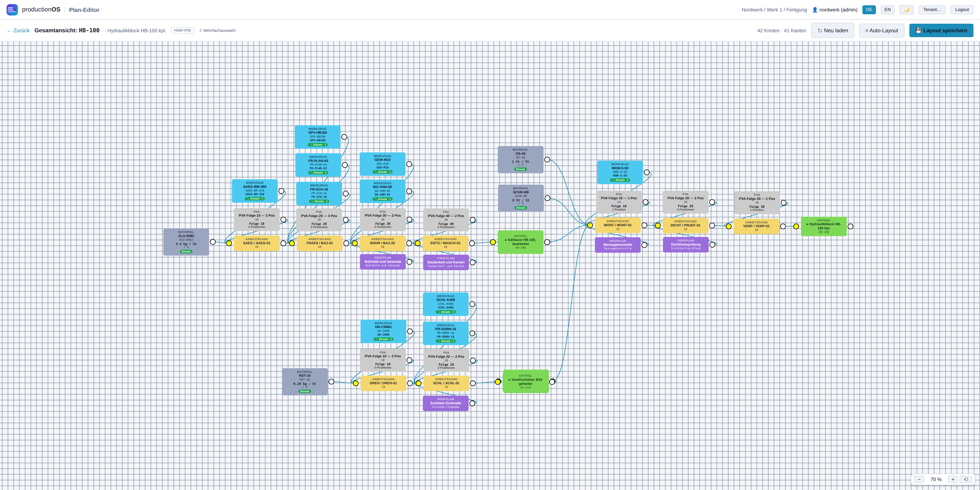Click output handle of ALU-6082 node

[x=213, y=242]
